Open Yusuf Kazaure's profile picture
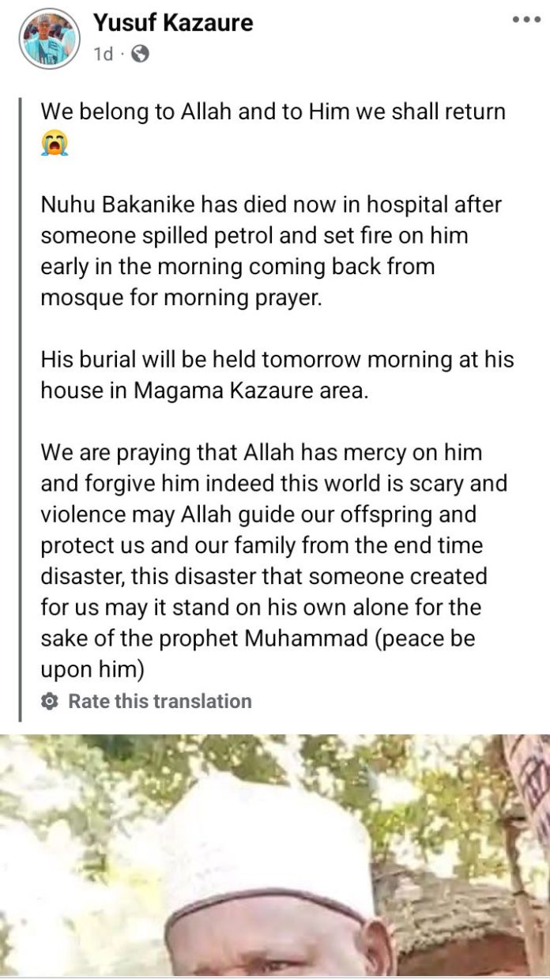 (49, 38)
